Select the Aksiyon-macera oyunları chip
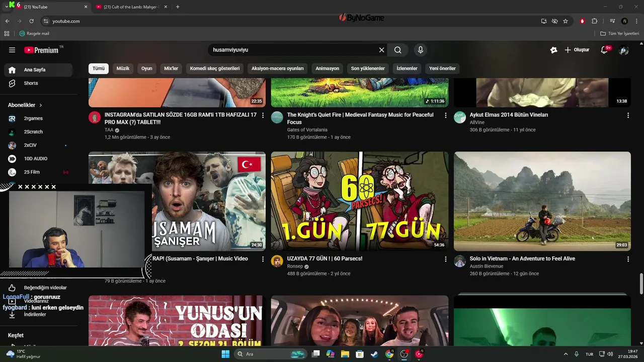This screenshot has width=644, height=362. [278, 68]
